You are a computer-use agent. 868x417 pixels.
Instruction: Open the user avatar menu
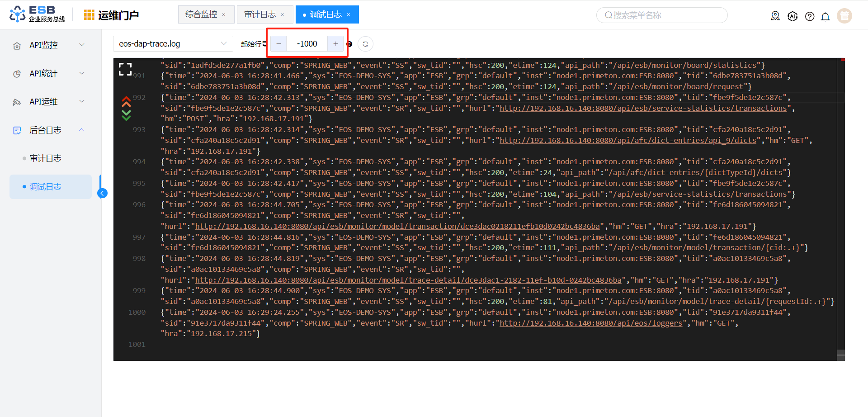pos(844,16)
